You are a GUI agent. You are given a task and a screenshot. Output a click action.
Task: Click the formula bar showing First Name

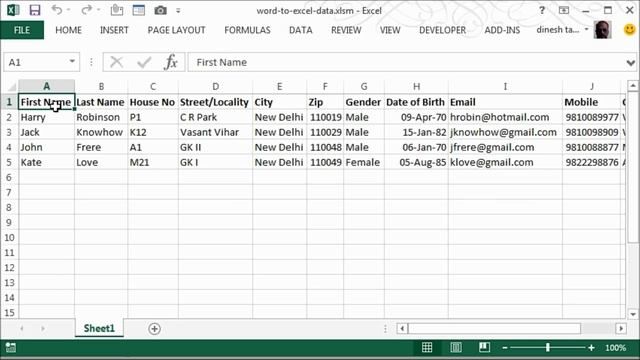pos(406,62)
